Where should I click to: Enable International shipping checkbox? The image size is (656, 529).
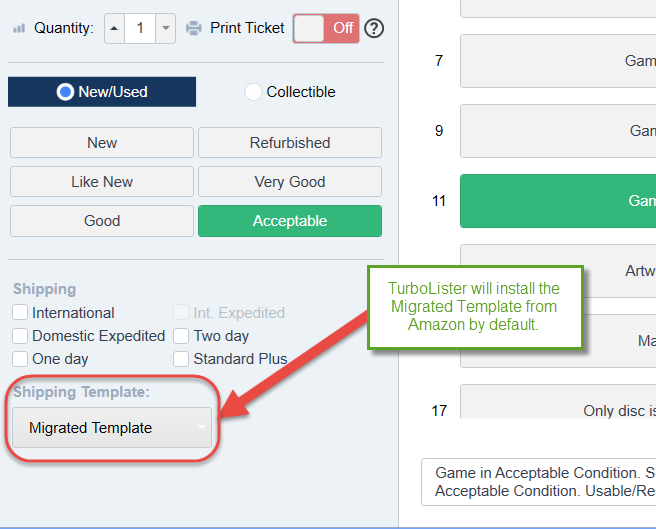click(x=20, y=313)
